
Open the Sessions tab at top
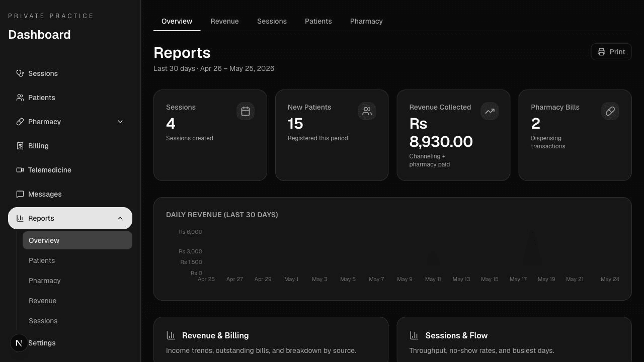click(272, 21)
